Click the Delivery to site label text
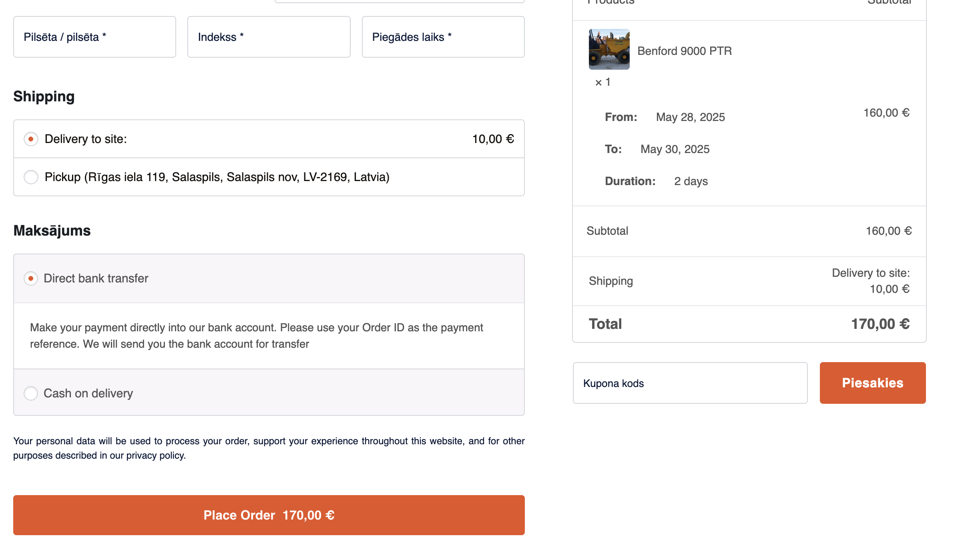The image size is (980, 552). click(x=86, y=139)
